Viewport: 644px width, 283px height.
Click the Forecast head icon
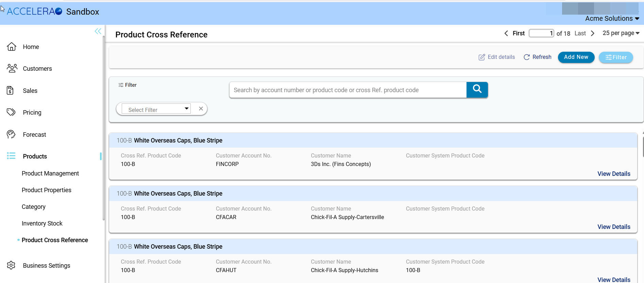(11, 134)
